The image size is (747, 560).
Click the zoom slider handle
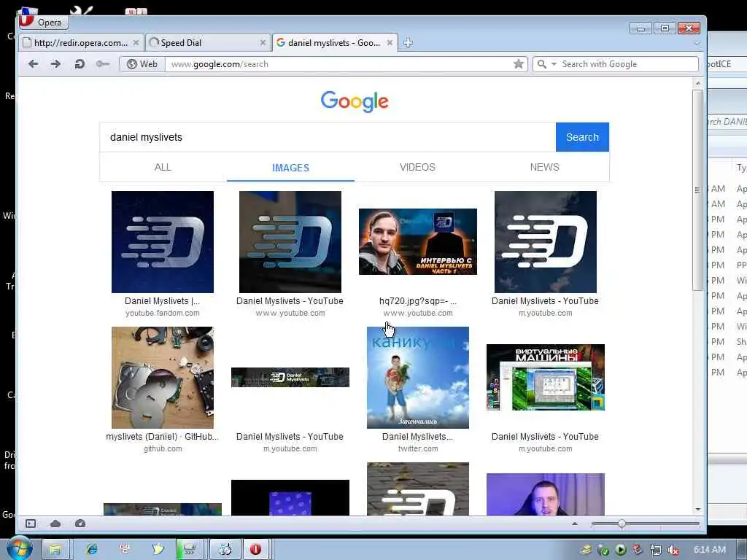622,524
